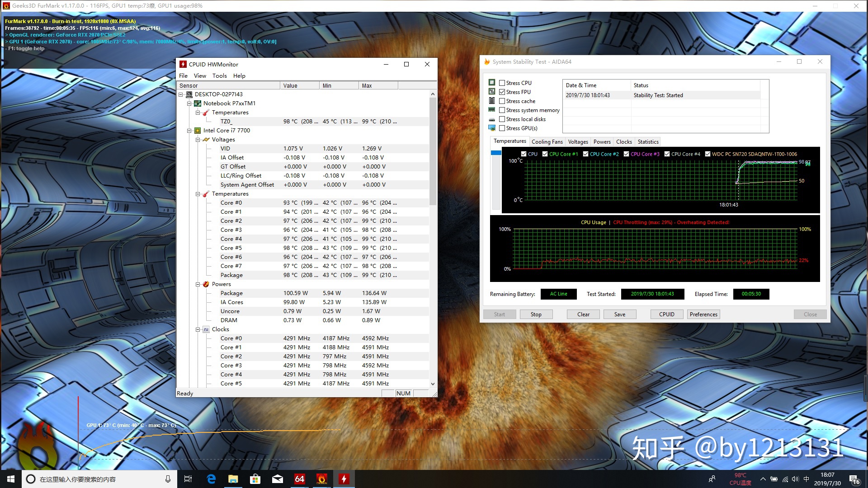The width and height of the screenshot is (868, 488).
Task: Switch to FurMark taskbar icon
Action: click(x=322, y=479)
